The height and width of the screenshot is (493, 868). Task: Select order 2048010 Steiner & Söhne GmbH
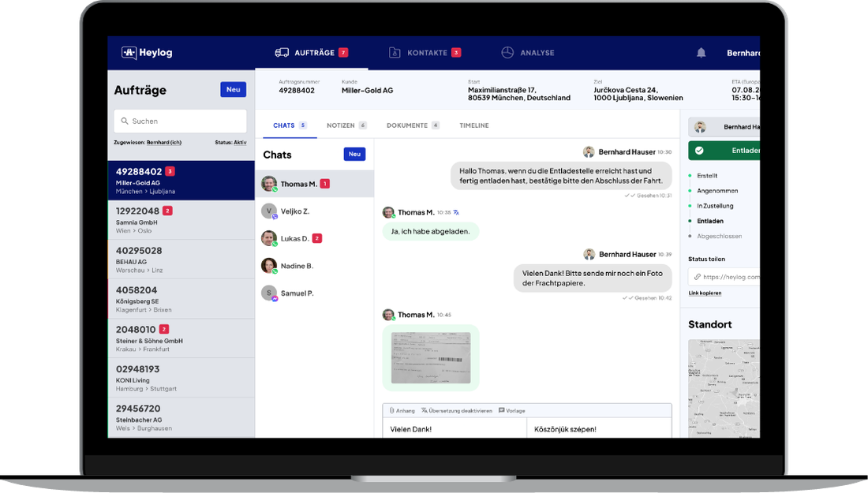click(x=181, y=338)
